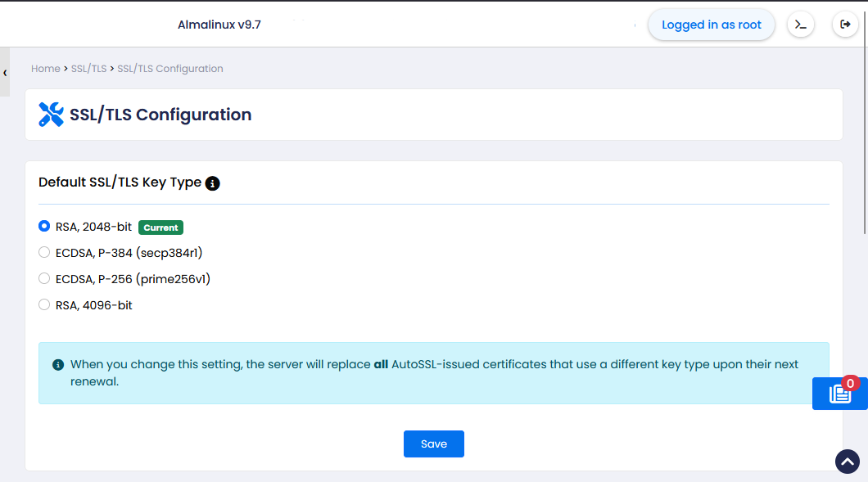The image size is (868, 482).
Task: Open SSL/TLS breadcrumb link
Action: [88, 69]
